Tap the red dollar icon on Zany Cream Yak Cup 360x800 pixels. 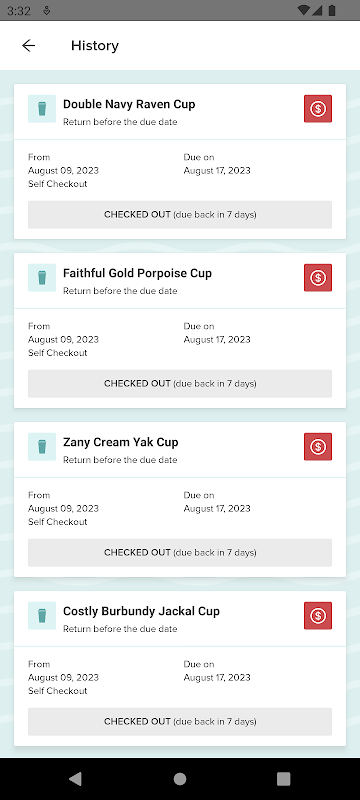pyautogui.click(x=318, y=446)
